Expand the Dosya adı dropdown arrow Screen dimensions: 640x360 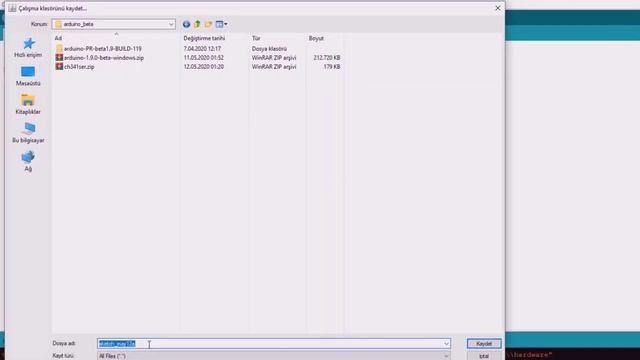(x=446, y=344)
